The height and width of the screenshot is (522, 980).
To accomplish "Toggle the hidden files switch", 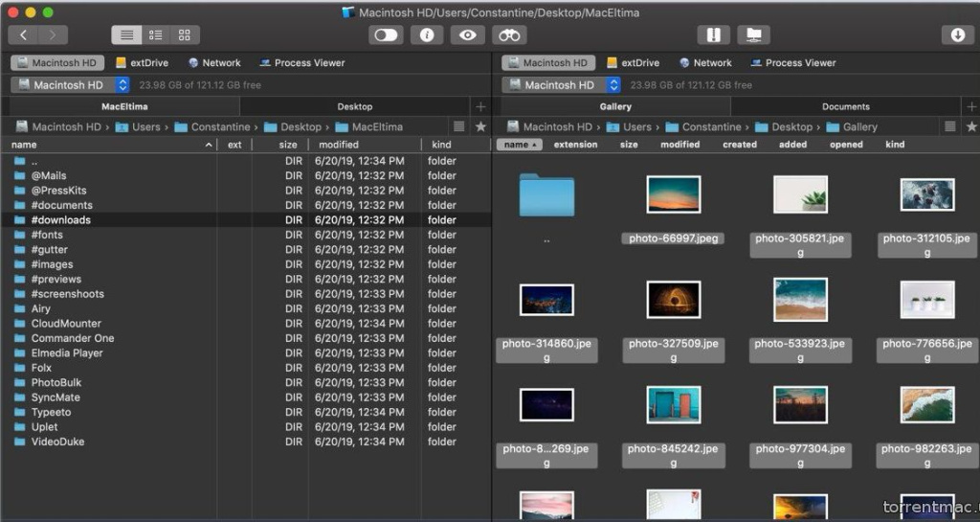I will [x=386, y=35].
